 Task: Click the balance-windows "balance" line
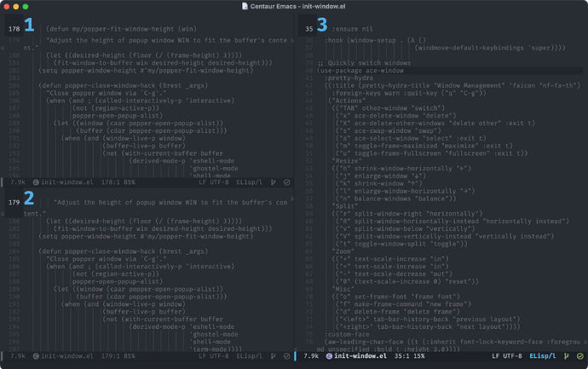pos(396,199)
